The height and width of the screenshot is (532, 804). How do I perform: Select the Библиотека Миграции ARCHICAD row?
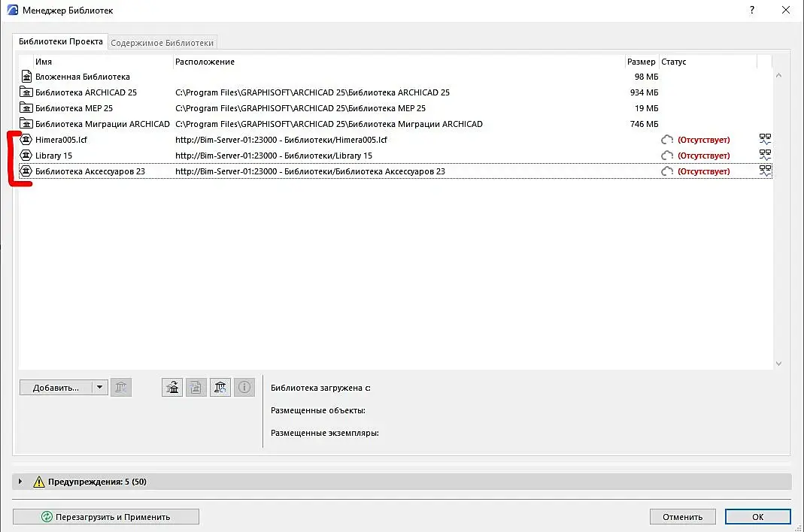pyautogui.click(x=396, y=123)
